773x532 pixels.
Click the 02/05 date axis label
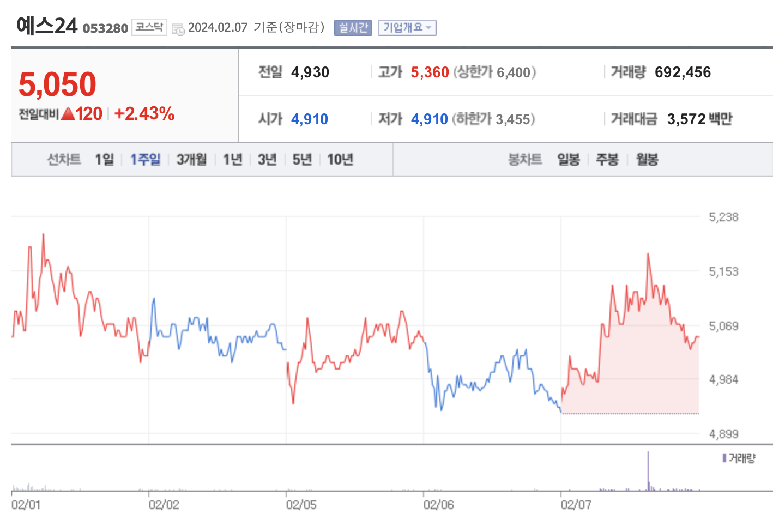tap(301, 505)
